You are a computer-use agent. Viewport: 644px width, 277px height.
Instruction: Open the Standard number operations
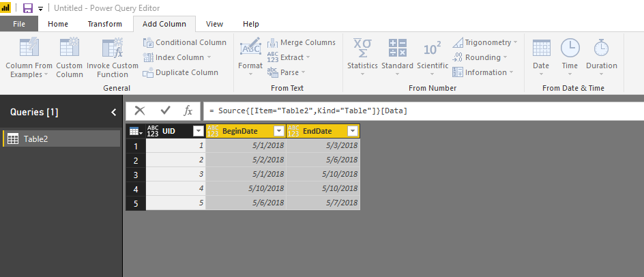tap(397, 57)
